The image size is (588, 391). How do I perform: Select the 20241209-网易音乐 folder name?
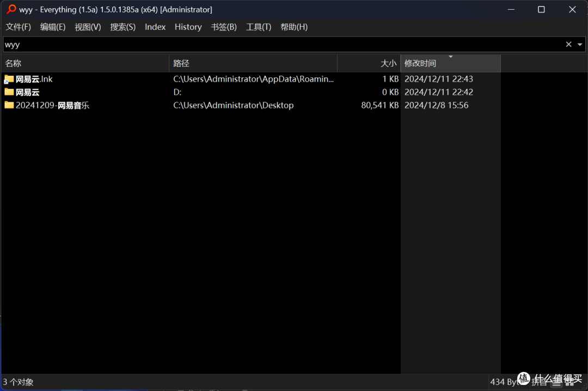pyautogui.click(x=52, y=105)
